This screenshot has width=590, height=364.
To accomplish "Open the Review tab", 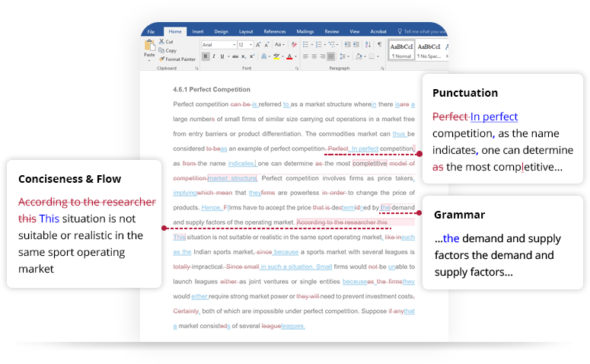I will (332, 32).
